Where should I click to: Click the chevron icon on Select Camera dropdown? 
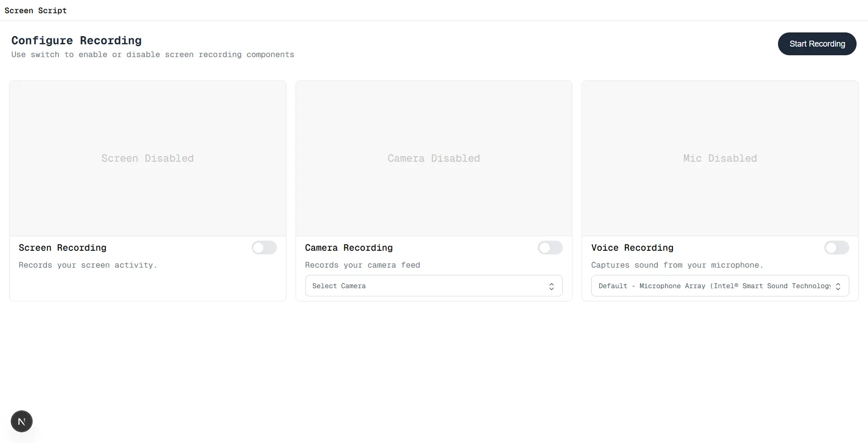coord(551,285)
